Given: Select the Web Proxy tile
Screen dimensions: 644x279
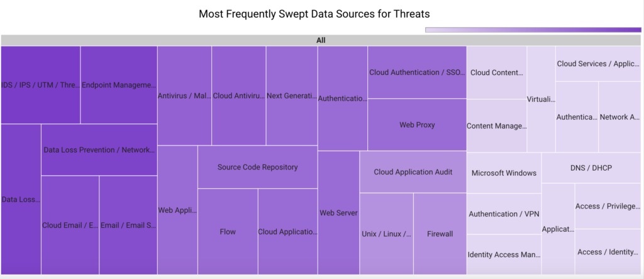Looking at the screenshot, I should 417,125.
